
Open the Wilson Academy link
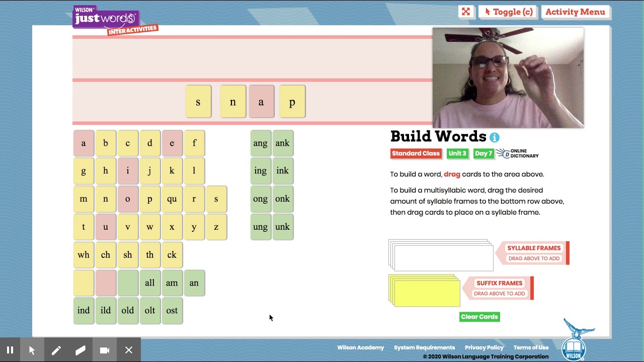click(360, 347)
